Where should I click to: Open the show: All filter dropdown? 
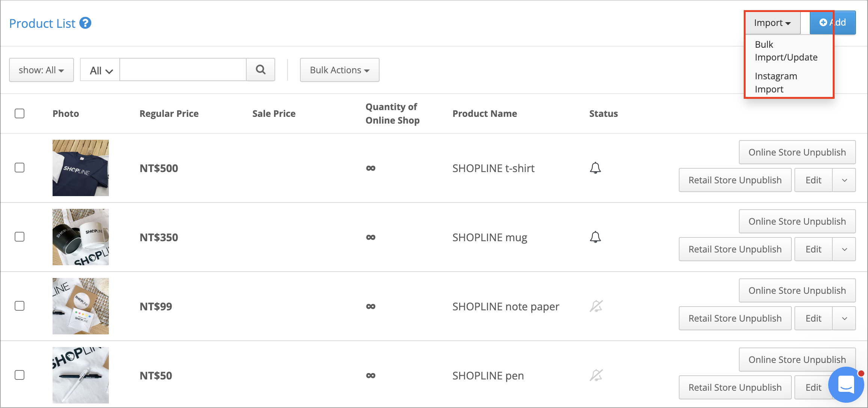(x=41, y=70)
